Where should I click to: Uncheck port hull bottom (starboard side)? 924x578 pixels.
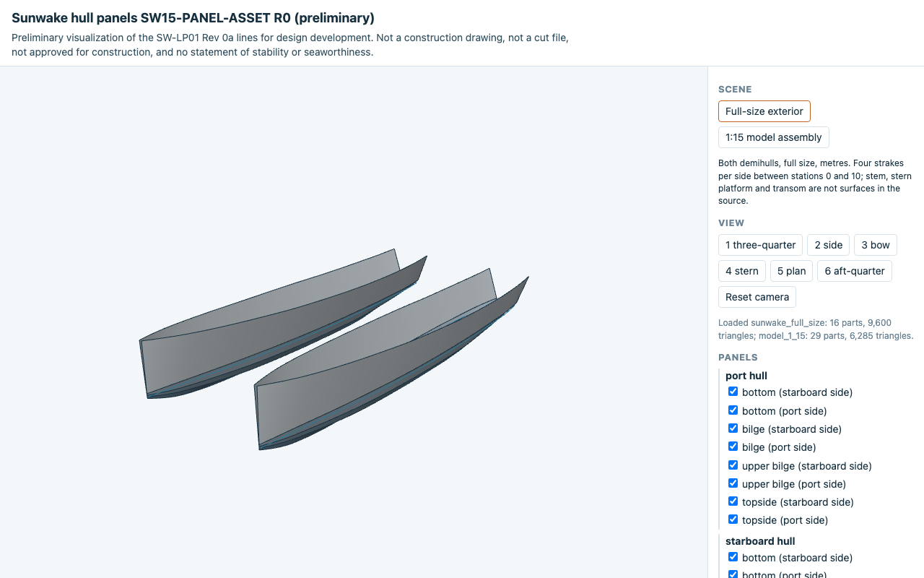pos(733,392)
